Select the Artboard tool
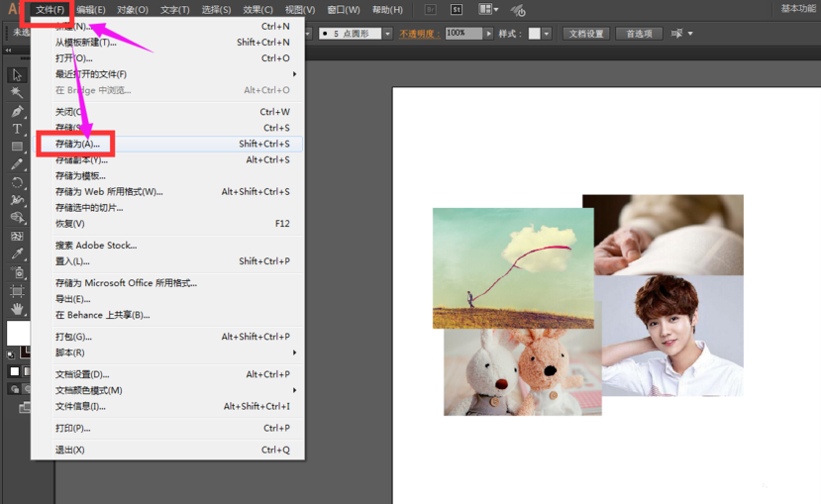Viewport: 821px width, 504px height. click(x=17, y=291)
